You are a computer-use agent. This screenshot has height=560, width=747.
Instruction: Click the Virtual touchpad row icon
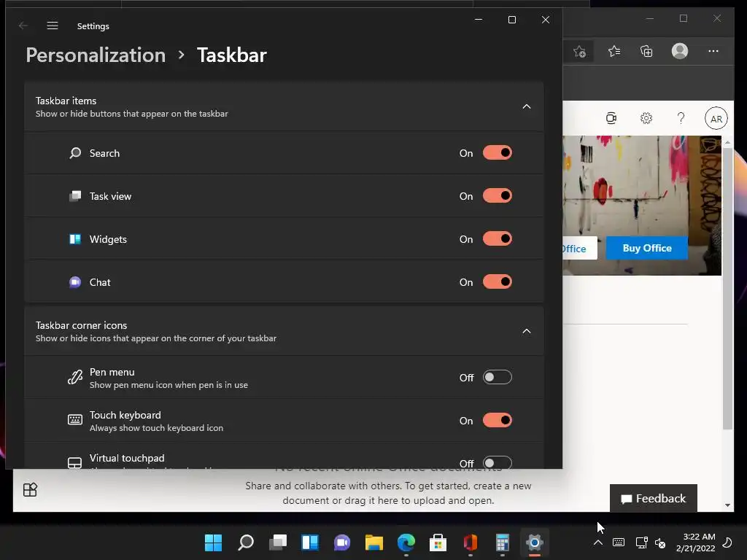tap(75, 462)
